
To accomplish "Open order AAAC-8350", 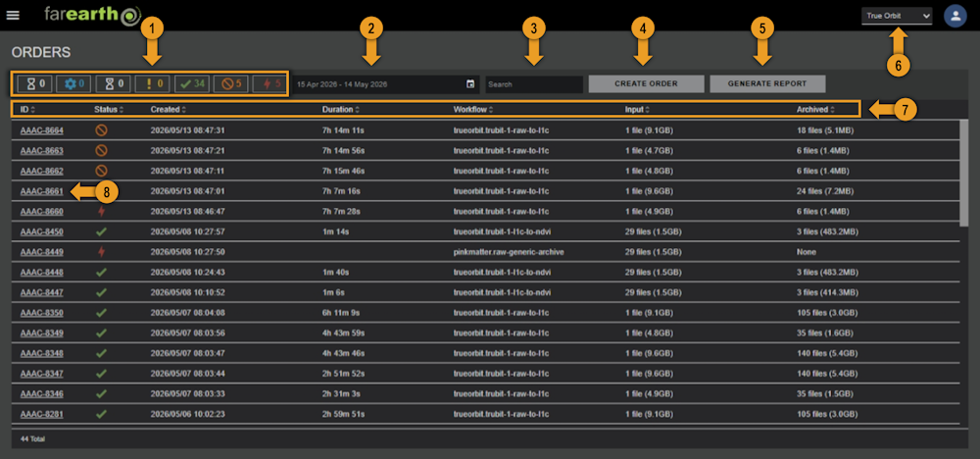I will 42,313.
